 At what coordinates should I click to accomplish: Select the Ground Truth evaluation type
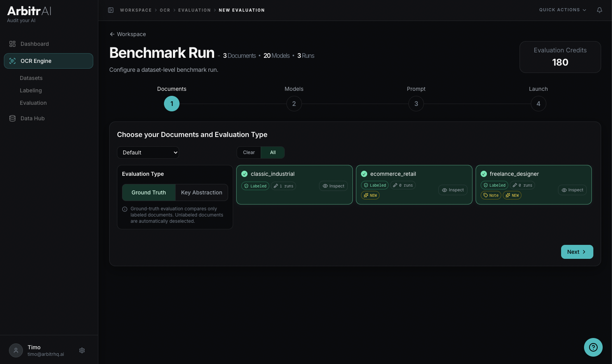(148, 192)
